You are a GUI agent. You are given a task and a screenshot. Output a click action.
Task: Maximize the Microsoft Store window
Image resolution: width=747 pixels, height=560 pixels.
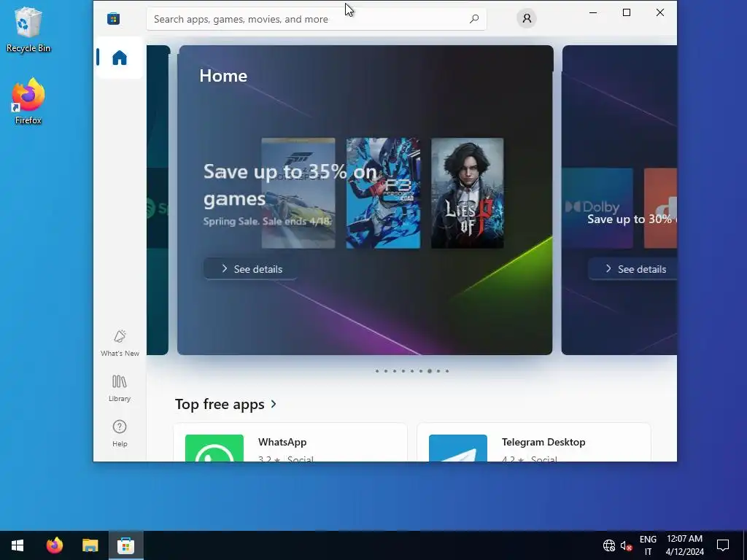(x=627, y=12)
